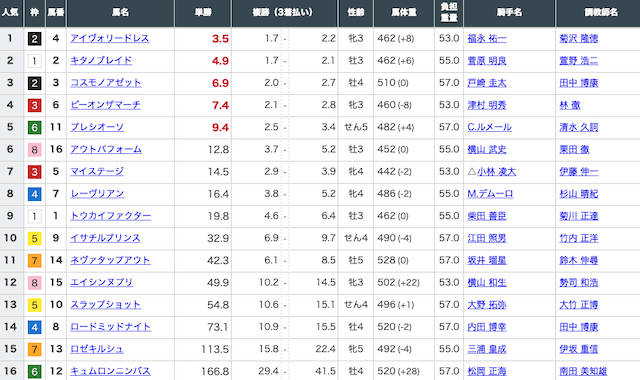Open horse link ネヴァタップアウト

(110, 260)
